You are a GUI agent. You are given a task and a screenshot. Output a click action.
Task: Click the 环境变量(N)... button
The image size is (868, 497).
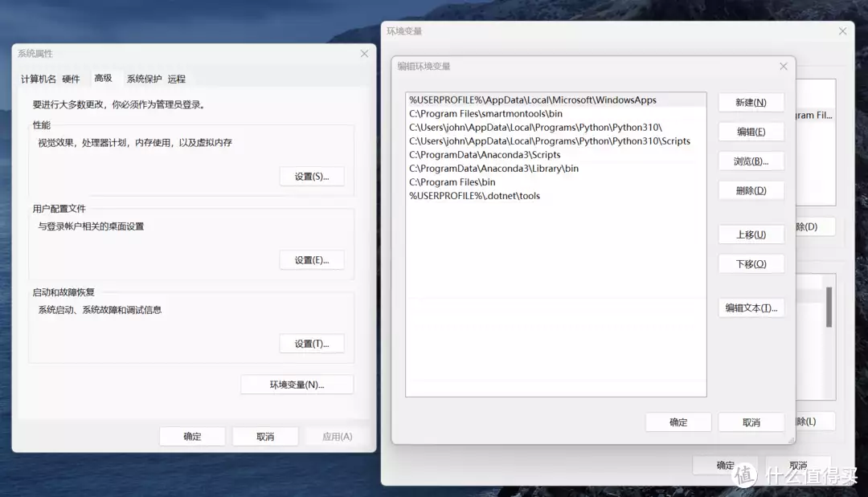pyautogui.click(x=297, y=385)
